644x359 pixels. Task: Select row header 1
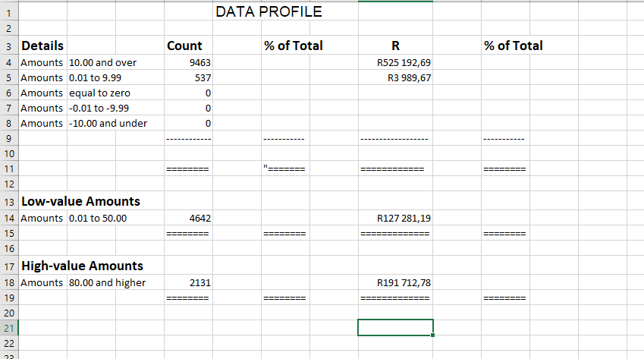click(x=8, y=12)
